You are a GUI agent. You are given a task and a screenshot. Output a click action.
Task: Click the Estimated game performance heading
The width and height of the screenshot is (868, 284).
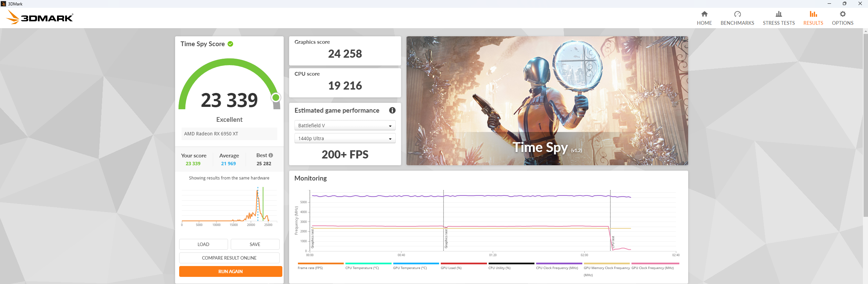(x=337, y=110)
